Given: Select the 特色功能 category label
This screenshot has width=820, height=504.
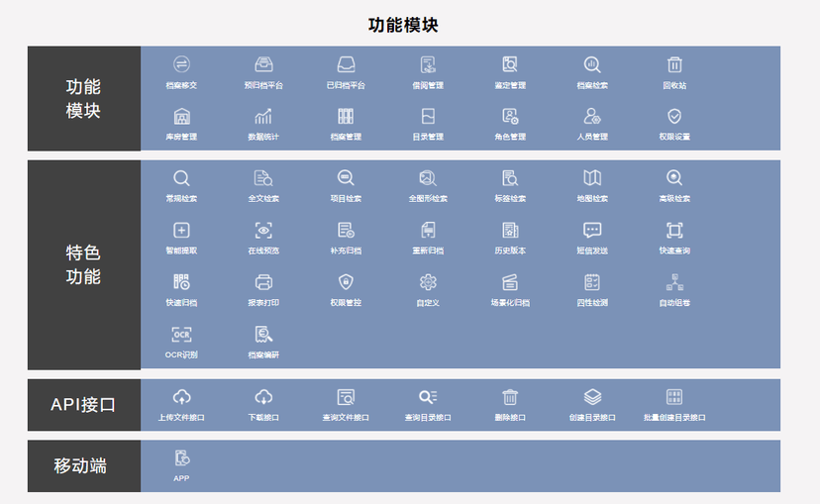Looking at the screenshot, I should click(x=83, y=264).
